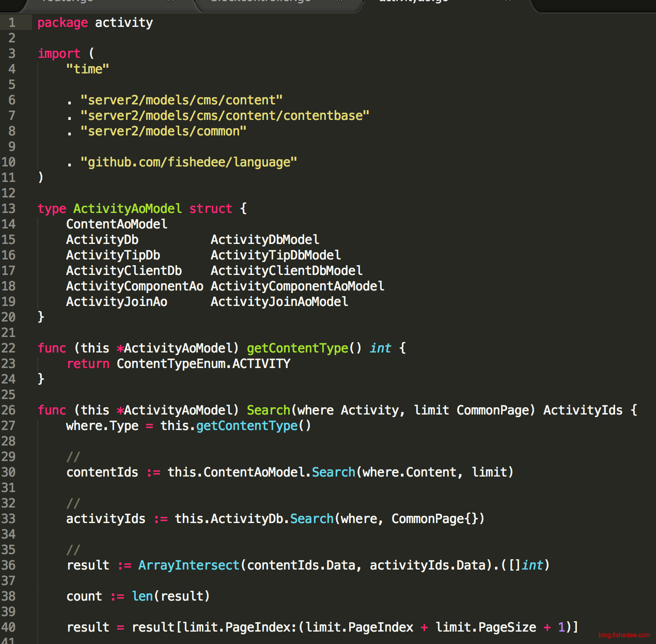
Task: Click the ArrayIntersect function call
Action: click(x=189, y=565)
